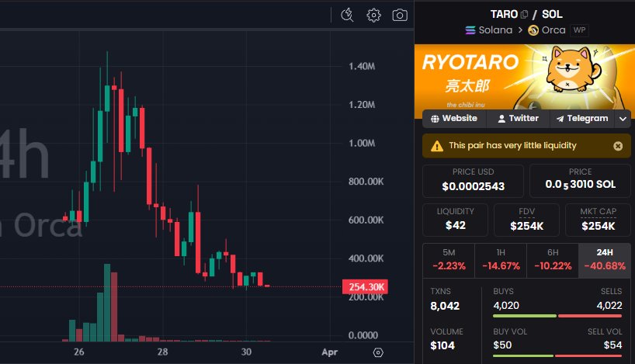The height and width of the screenshot is (364, 635).
Task: Expand more social links chevron
Action: [623, 119]
